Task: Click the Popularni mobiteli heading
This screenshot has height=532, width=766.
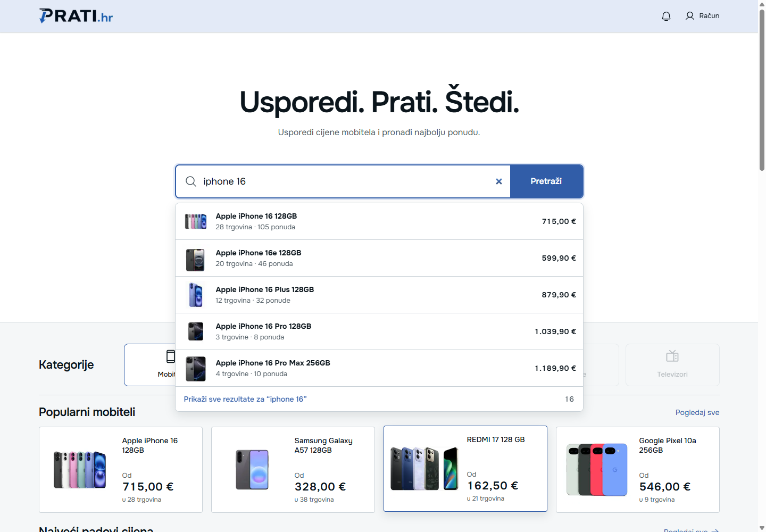Action: point(87,412)
